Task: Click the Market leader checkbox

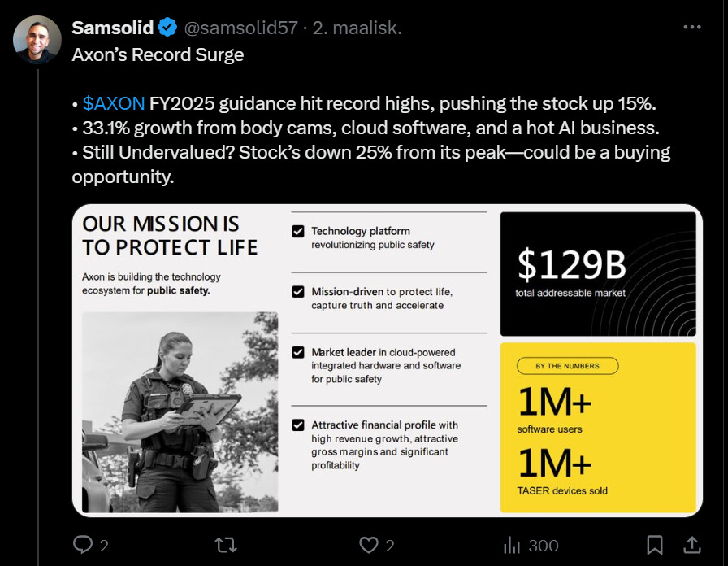Action: tap(298, 353)
